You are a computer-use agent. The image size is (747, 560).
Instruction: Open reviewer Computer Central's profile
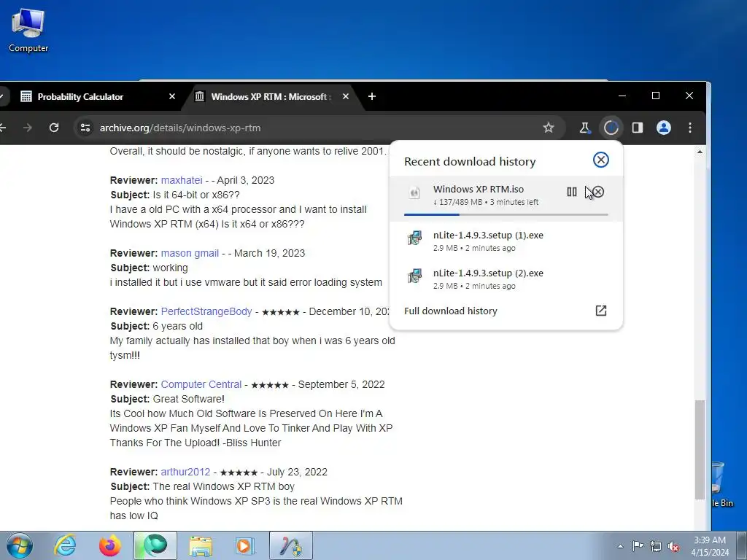[201, 384]
